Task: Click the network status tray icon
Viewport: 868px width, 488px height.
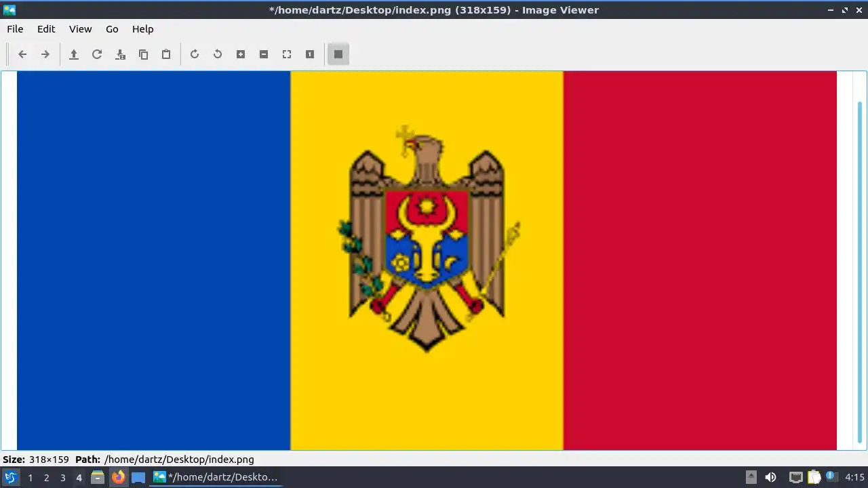Action: pyautogui.click(x=795, y=477)
